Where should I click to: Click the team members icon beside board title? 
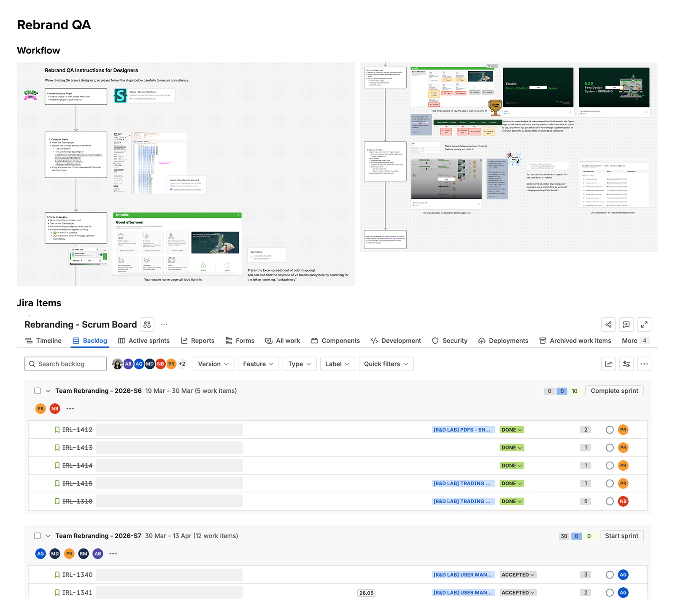pyautogui.click(x=147, y=324)
